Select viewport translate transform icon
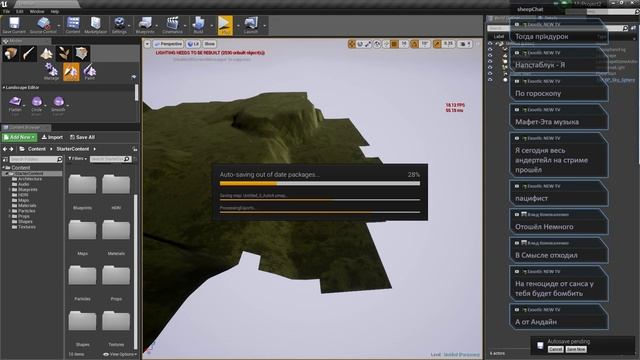The height and width of the screenshot is (360, 640). tap(351, 44)
